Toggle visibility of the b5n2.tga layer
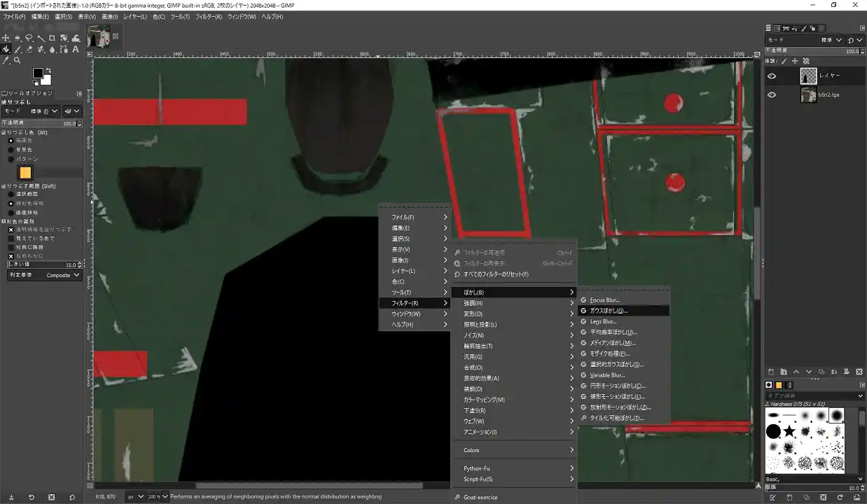 772,95
